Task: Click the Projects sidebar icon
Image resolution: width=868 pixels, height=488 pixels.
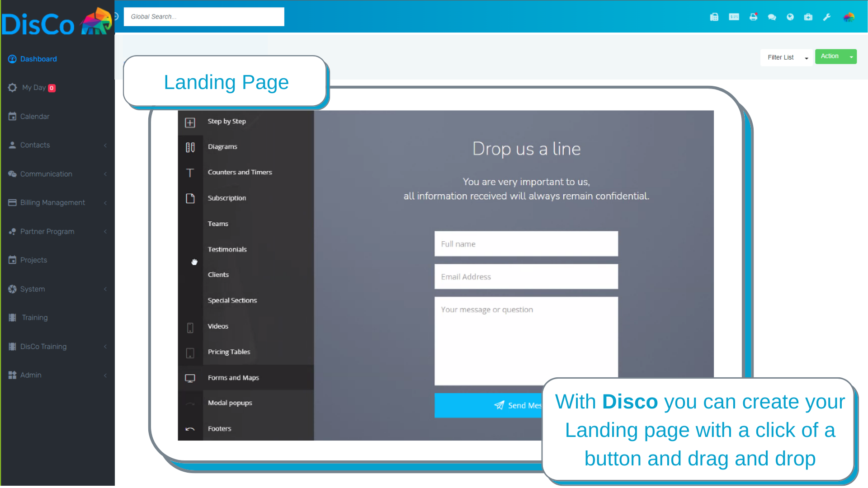Action: (12, 260)
